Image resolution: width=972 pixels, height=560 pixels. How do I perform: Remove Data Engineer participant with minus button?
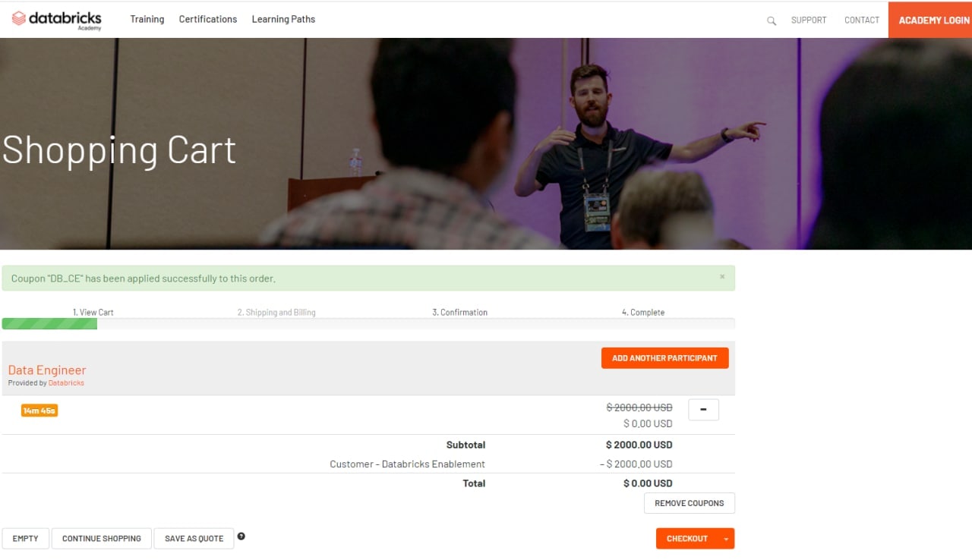[x=703, y=410]
